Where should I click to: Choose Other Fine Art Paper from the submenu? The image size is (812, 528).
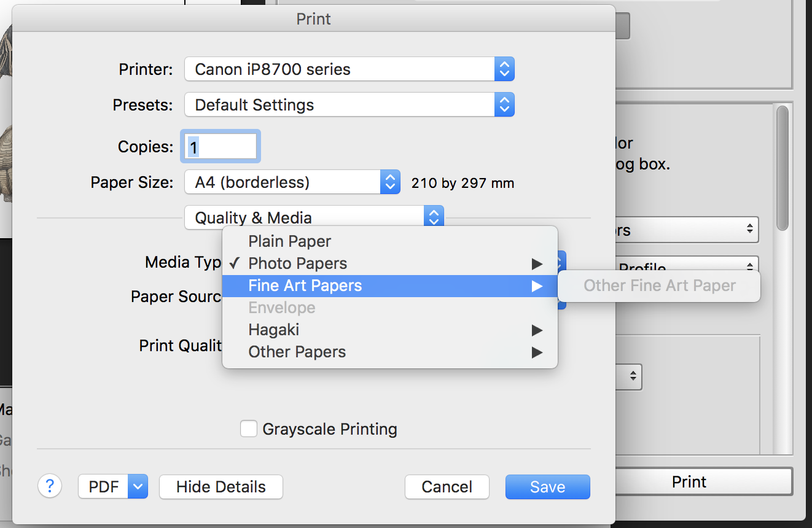658,285
